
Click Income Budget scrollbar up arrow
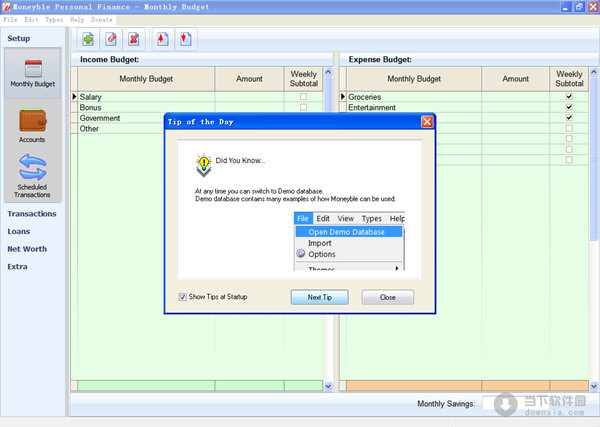click(328, 72)
